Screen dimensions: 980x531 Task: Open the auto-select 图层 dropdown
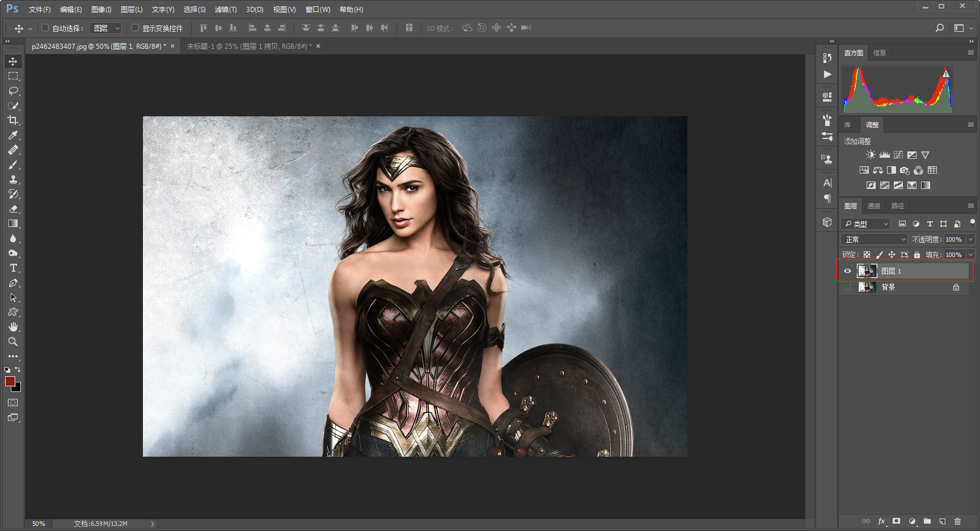click(106, 28)
